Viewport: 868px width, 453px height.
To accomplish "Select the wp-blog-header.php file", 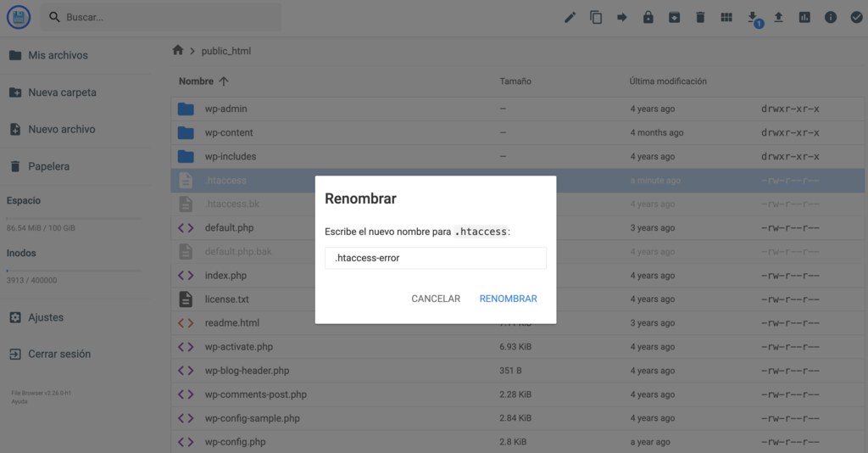I will coord(518,371).
